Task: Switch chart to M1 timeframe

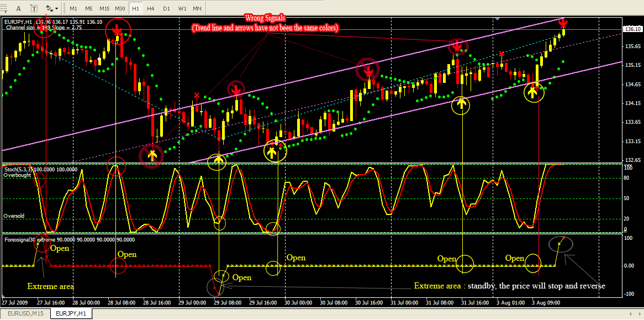Action: pyautogui.click(x=73, y=8)
